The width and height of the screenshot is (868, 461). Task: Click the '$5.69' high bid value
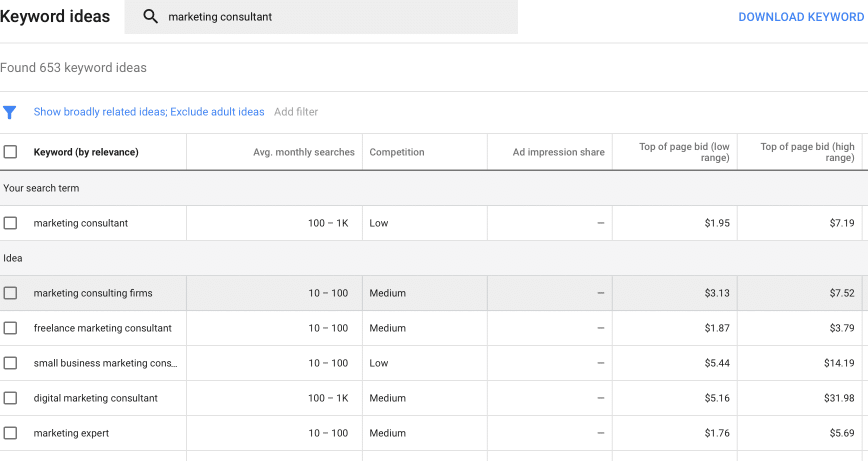(x=842, y=433)
